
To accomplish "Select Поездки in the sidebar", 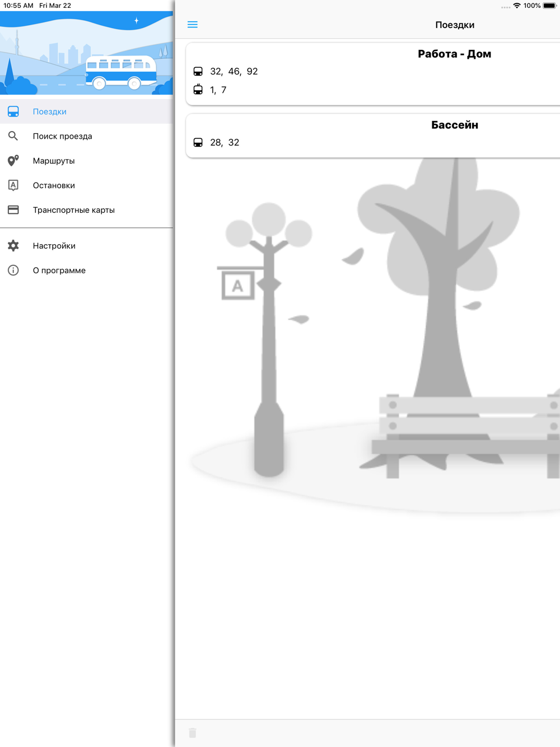I will [x=87, y=111].
